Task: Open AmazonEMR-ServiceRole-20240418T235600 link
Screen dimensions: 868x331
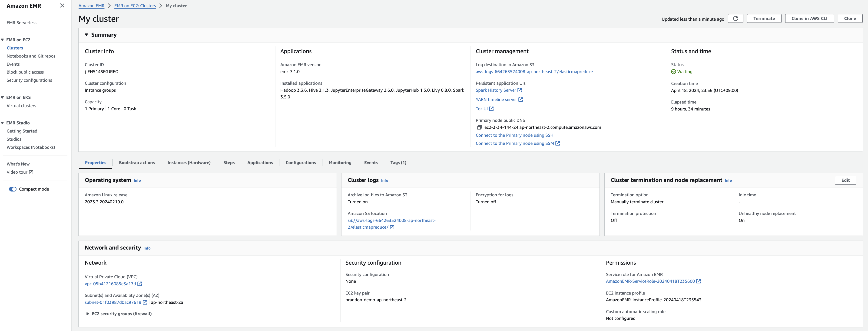Action: click(650, 281)
